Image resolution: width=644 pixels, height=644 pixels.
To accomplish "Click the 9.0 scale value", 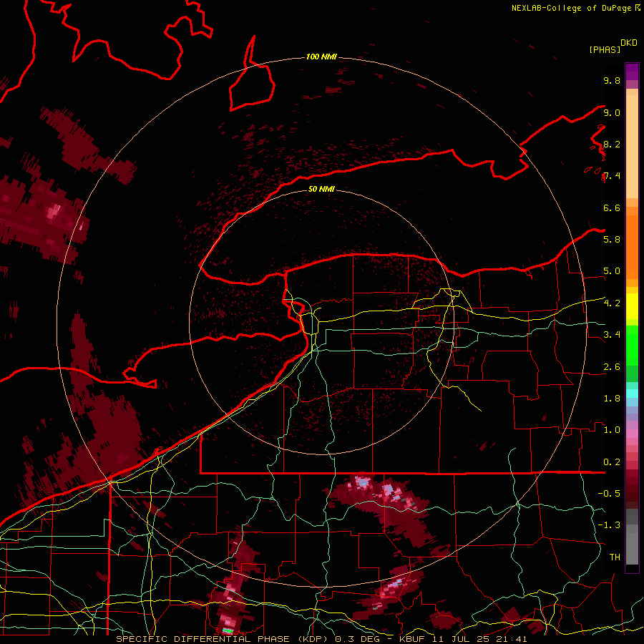I will [612, 112].
